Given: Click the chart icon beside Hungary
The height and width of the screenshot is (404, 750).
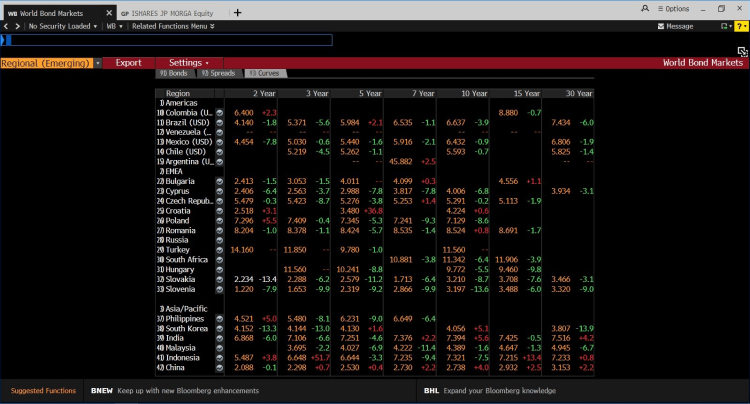Looking at the screenshot, I should (x=220, y=270).
